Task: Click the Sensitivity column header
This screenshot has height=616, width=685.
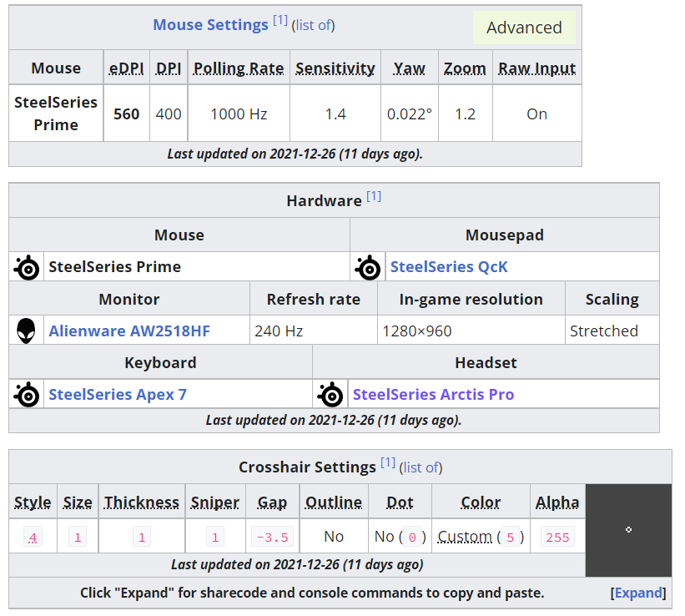Action: tap(335, 68)
